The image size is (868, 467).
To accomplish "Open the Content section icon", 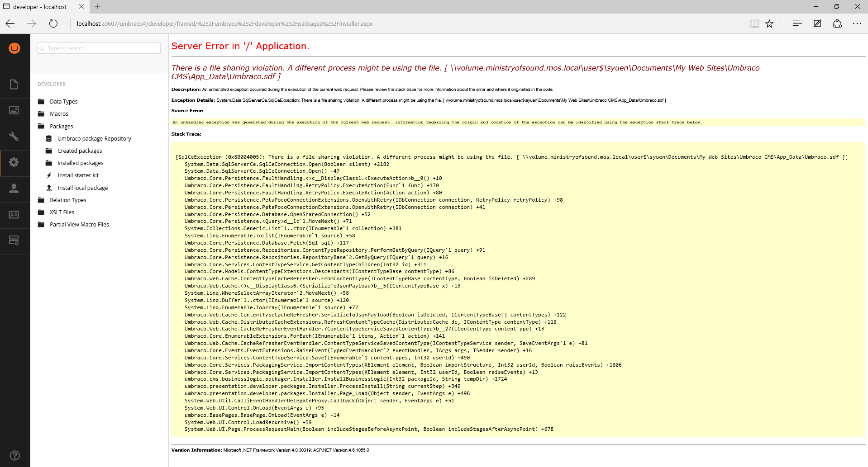I will point(14,85).
